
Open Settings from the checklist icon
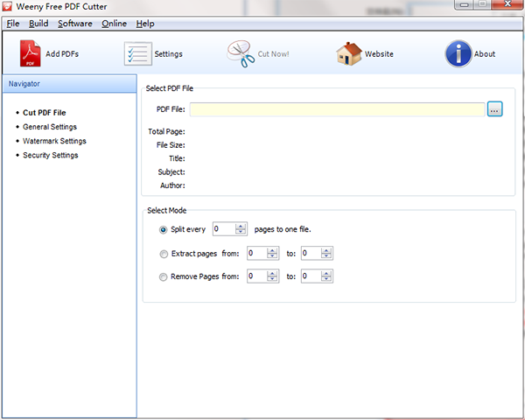137,53
